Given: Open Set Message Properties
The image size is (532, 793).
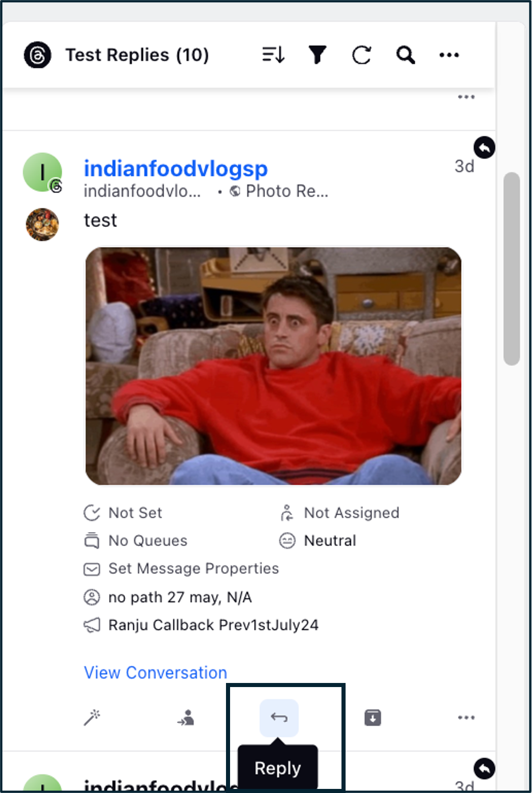Looking at the screenshot, I should click(181, 569).
